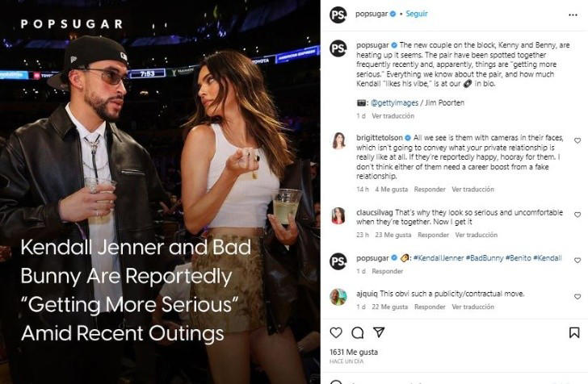Open comments via speech bubble icon
Viewport: 588px width, 384px height.
coord(357,332)
